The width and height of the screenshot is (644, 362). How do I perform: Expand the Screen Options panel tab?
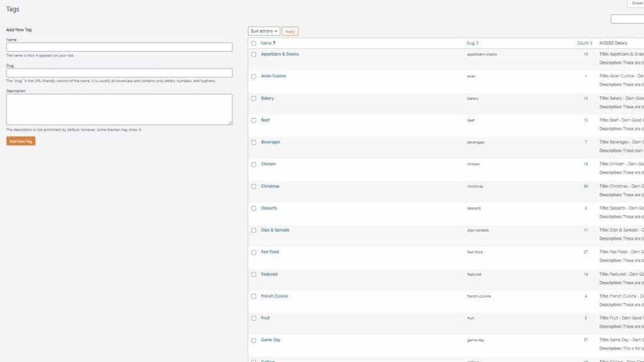635,4
